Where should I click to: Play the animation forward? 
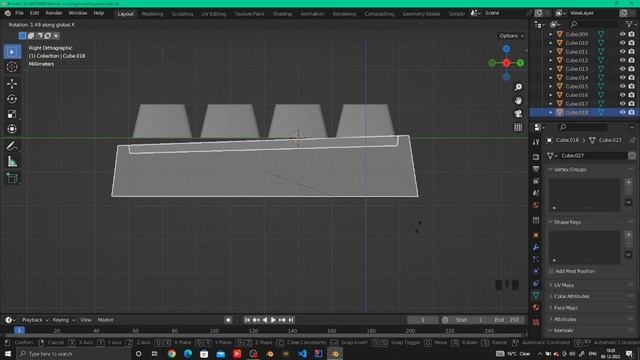pos(273,320)
